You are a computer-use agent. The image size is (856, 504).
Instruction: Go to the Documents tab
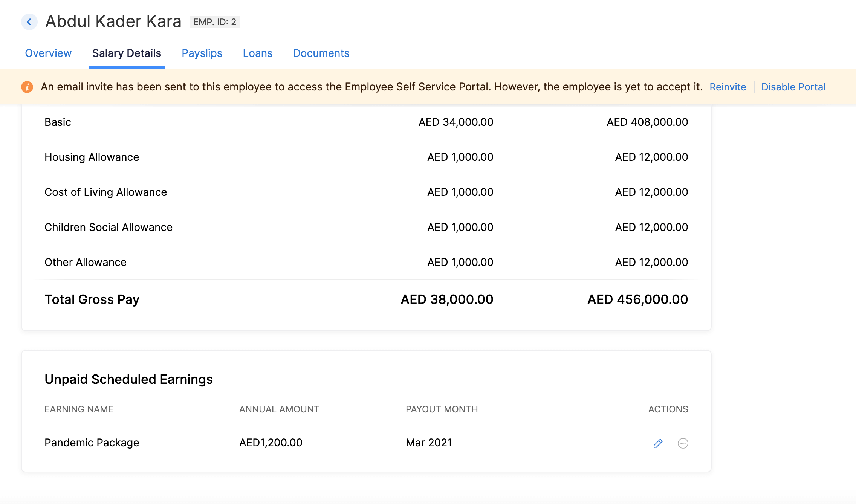pos(321,53)
